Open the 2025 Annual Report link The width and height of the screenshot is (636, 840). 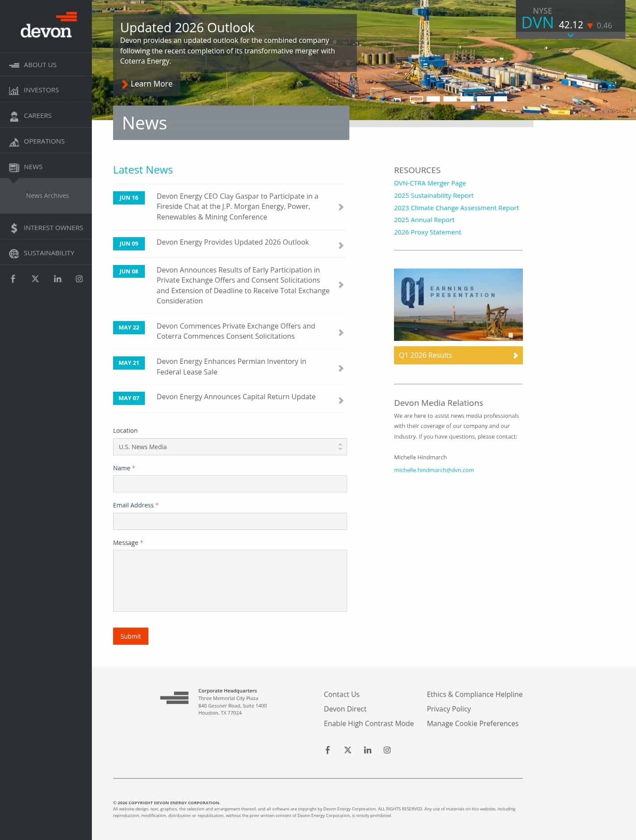[424, 220]
